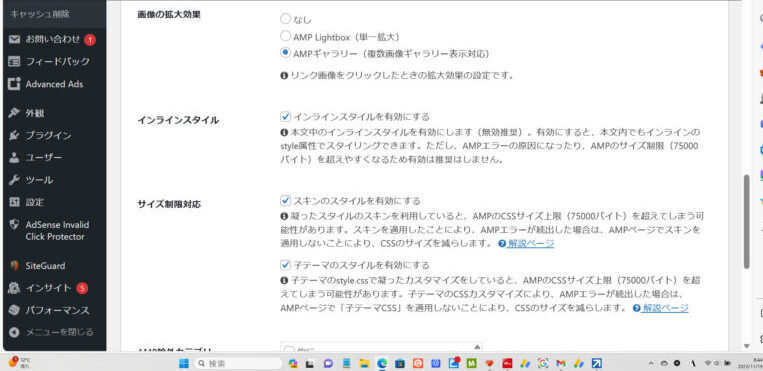Uncheck 子テーマのスタイルを有効にする checkbox

pos(285,265)
